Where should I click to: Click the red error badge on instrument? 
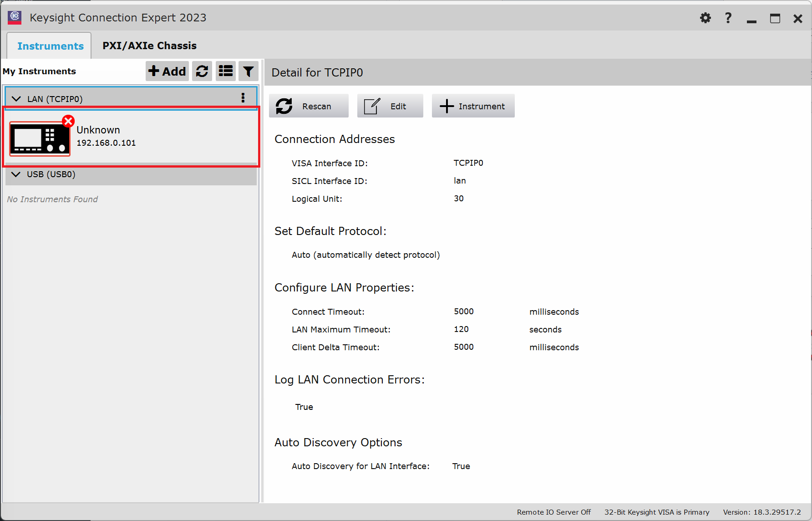68,121
